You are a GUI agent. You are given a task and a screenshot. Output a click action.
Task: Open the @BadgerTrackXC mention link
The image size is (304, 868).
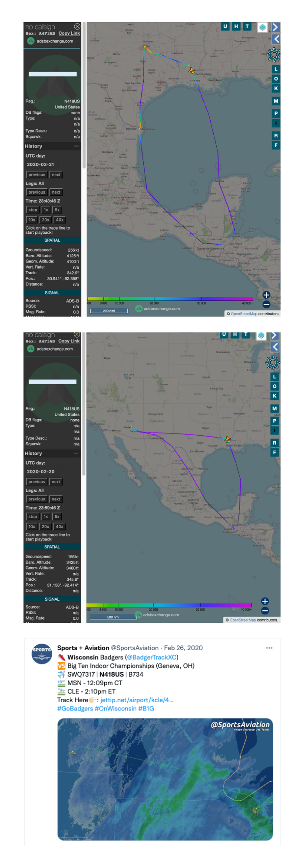[152, 657]
